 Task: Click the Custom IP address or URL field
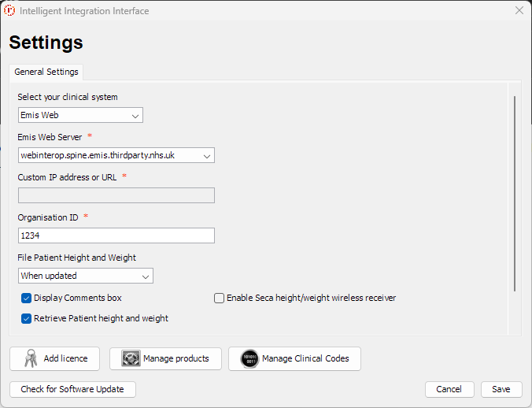pos(116,195)
